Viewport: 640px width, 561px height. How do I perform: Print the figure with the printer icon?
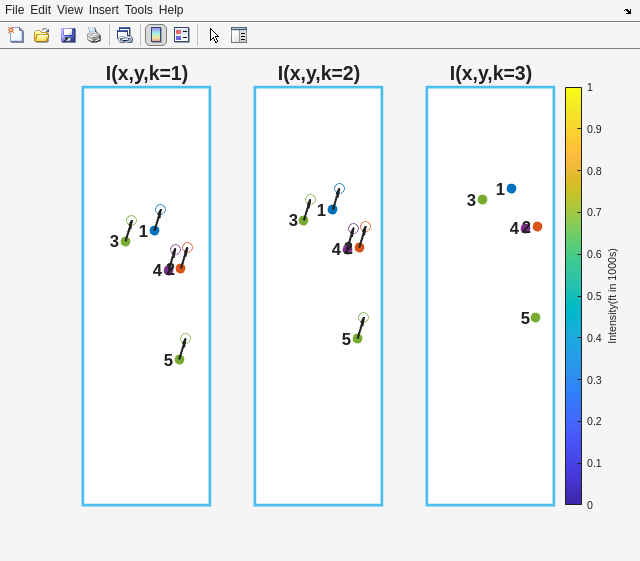pos(93,35)
